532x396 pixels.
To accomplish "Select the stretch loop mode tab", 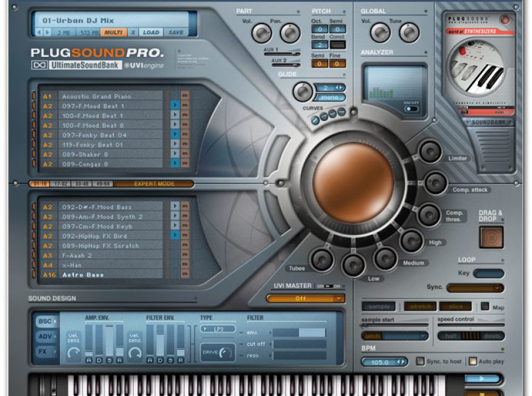I will tap(421, 306).
